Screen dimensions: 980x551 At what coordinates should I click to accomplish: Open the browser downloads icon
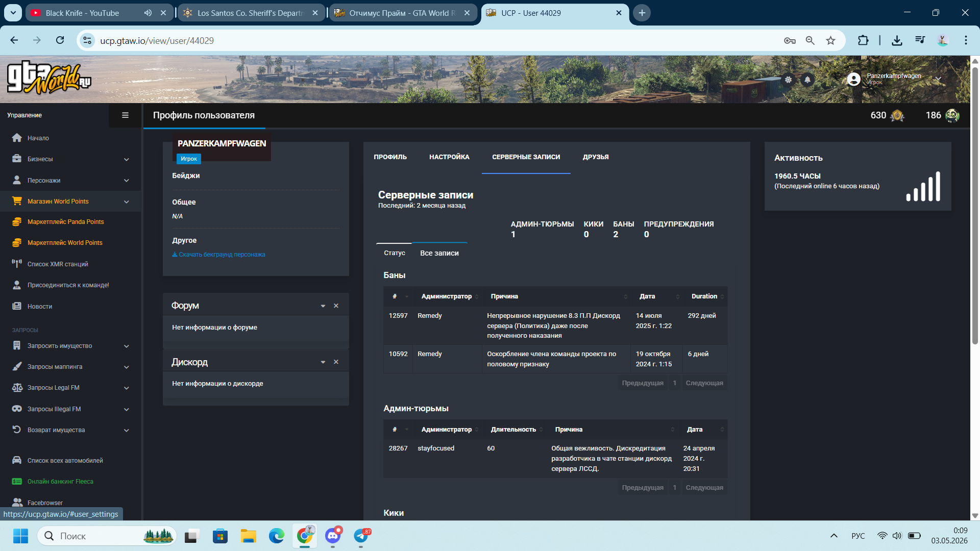(x=897, y=40)
